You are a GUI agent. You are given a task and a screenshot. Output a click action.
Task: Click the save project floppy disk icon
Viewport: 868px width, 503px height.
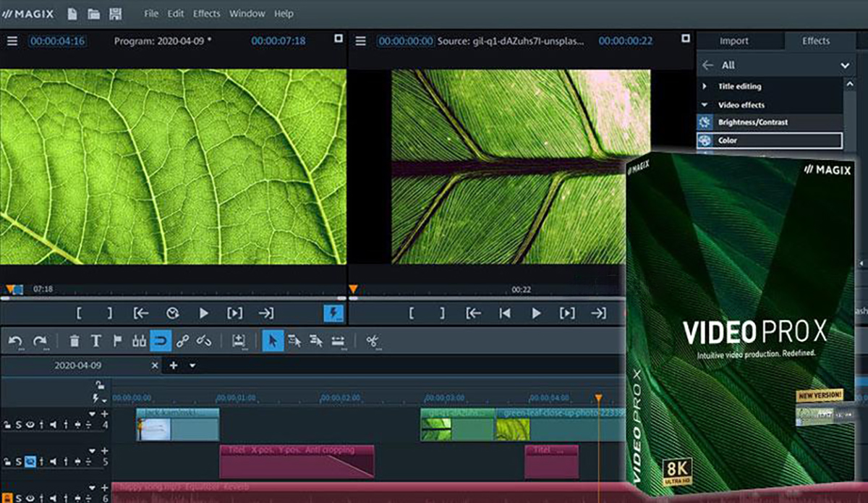114,14
